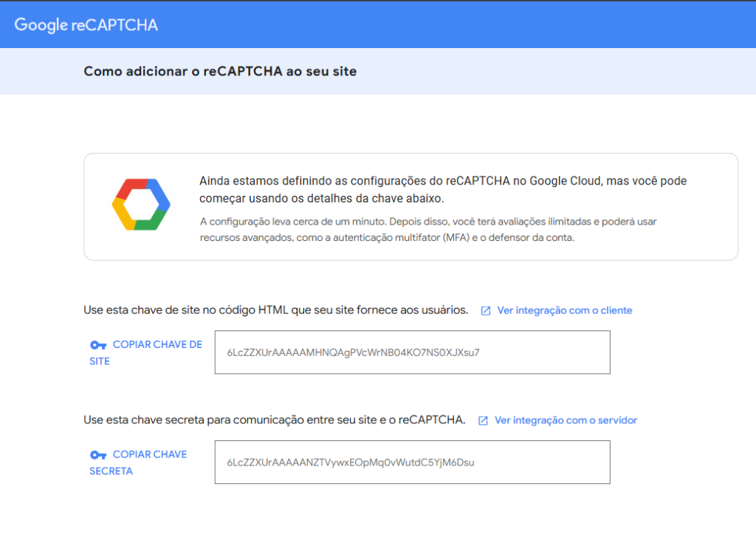Open the "Ver integração com o cliente" link

(565, 310)
